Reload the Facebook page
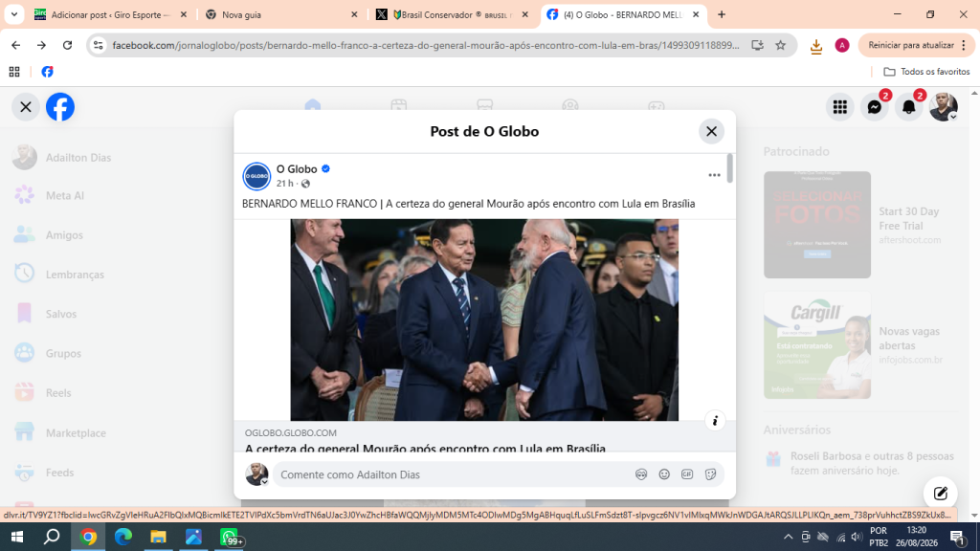Image resolution: width=980 pixels, height=551 pixels. (67, 45)
